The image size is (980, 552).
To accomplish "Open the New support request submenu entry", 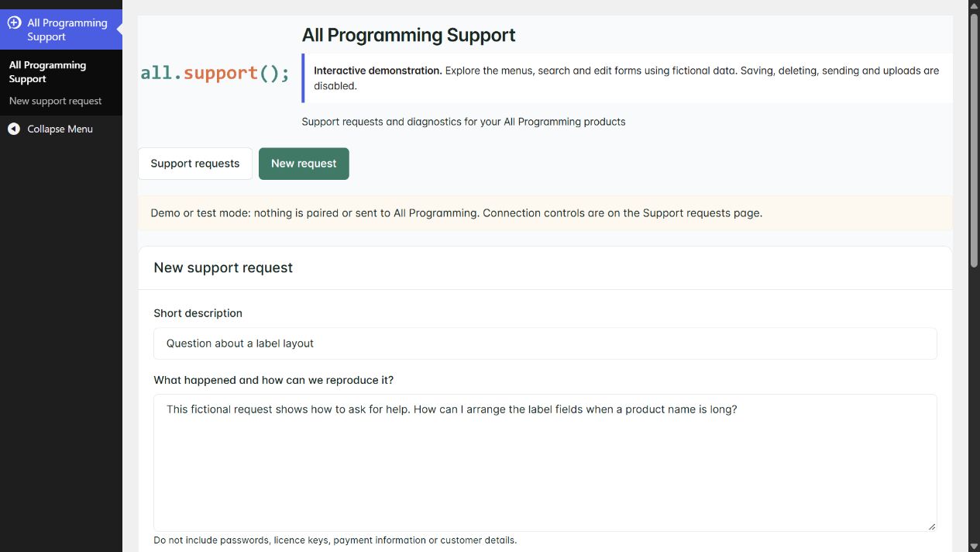I will coord(56,101).
